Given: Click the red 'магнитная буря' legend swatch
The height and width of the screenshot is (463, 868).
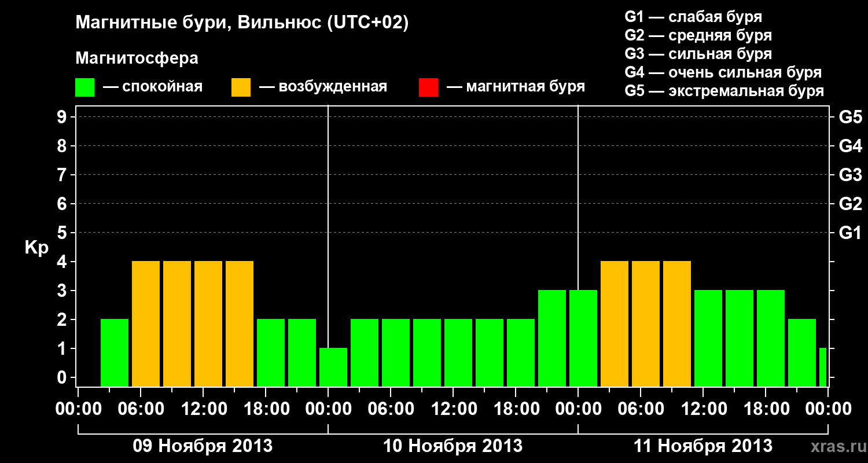Looking at the screenshot, I should (428, 87).
